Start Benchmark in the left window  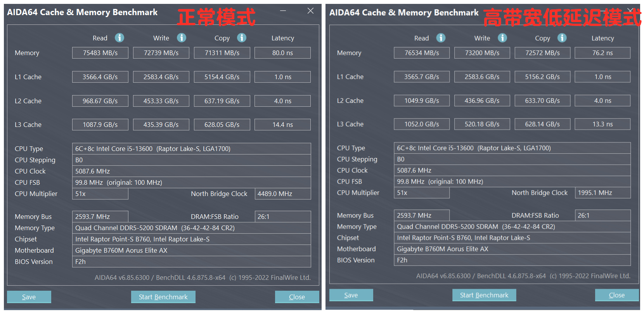(163, 297)
